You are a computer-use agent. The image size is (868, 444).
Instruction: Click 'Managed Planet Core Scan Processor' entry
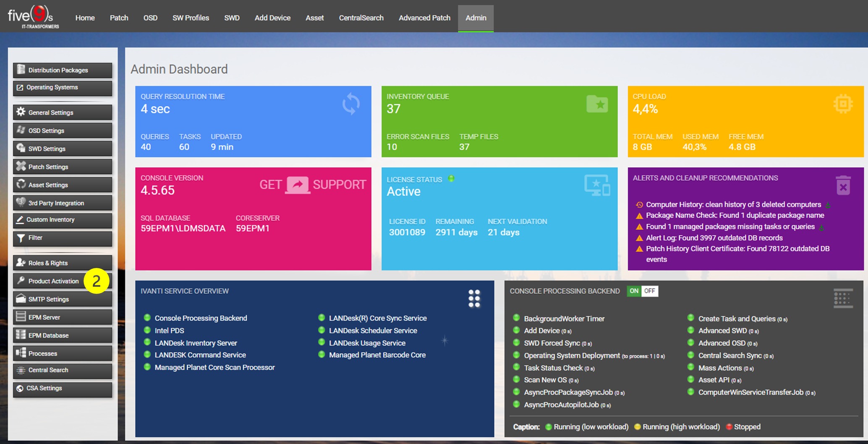point(214,367)
